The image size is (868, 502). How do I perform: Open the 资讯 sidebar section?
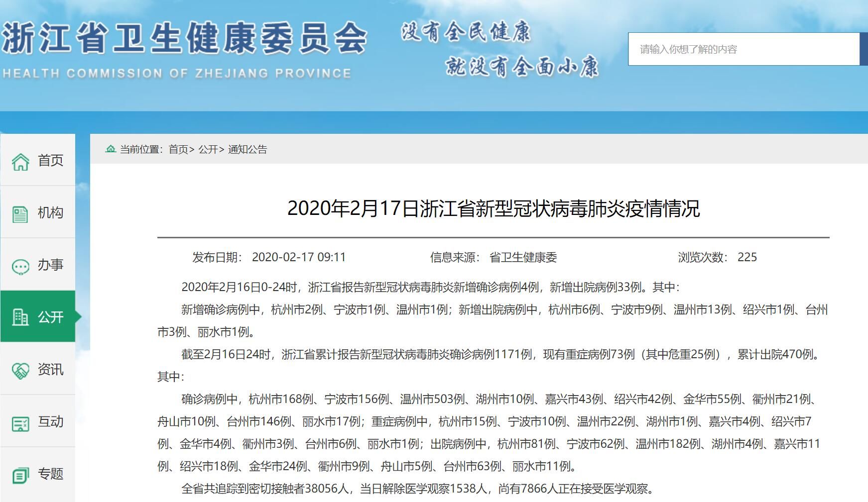click(50, 370)
